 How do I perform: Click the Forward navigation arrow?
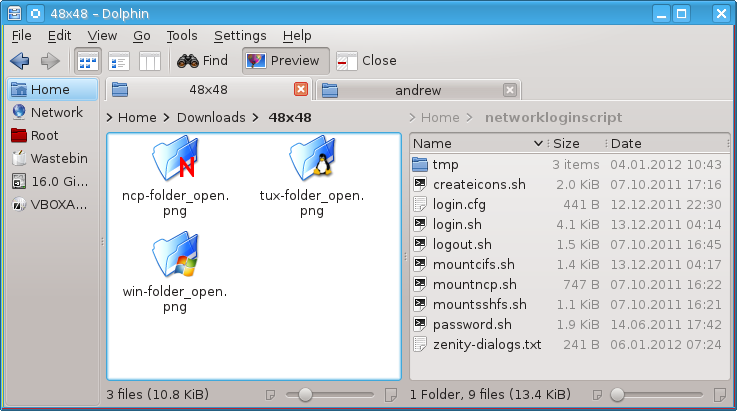click(x=49, y=61)
